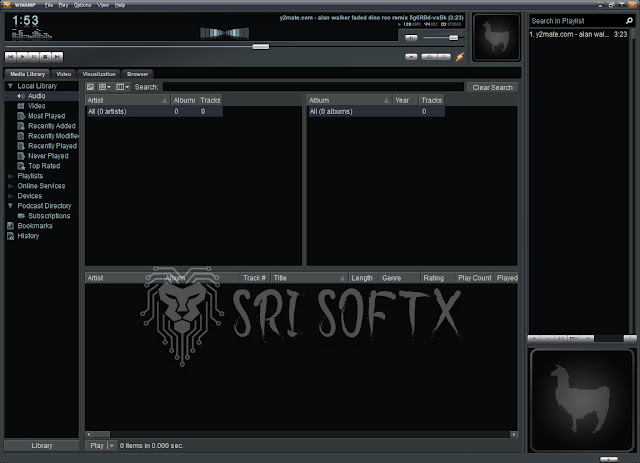Click the playlist Add (+) button
640x463 pixels.
[x=534, y=338]
